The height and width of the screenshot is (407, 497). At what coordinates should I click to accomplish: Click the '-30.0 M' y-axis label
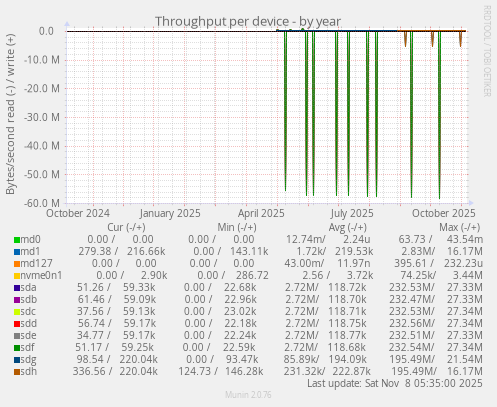pyautogui.click(x=42, y=117)
